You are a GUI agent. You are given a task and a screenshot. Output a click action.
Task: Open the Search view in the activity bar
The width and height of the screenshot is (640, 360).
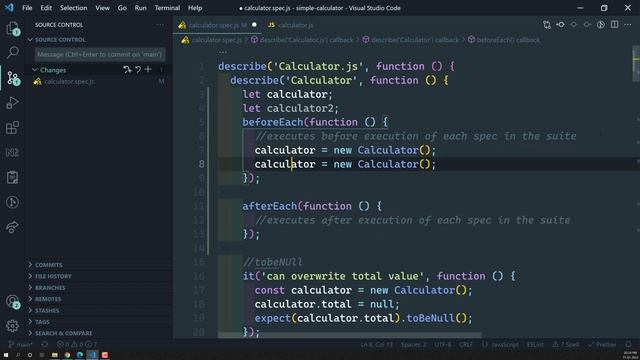[12, 52]
